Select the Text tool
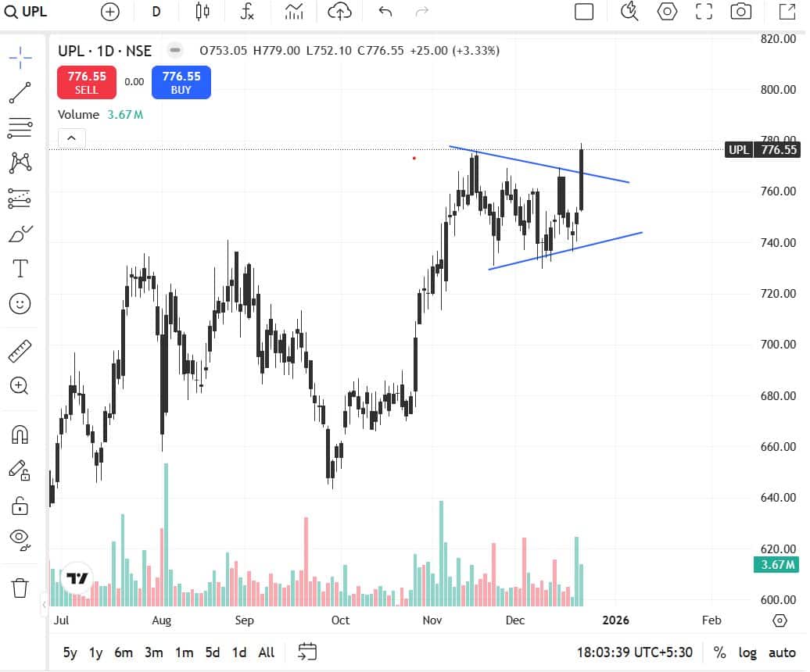The height and width of the screenshot is (672, 810). point(20,268)
